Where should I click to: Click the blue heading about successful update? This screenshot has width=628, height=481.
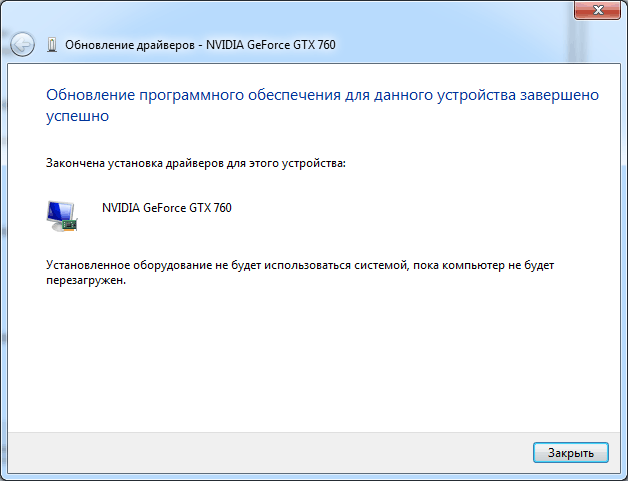[x=322, y=105]
